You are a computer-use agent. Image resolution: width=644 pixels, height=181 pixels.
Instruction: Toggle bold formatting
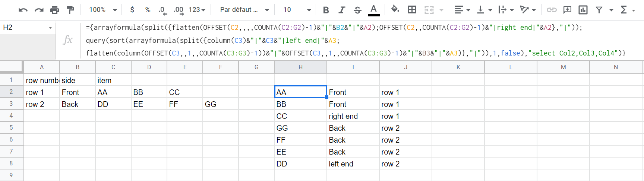pyautogui.click(x=326, y=10)
